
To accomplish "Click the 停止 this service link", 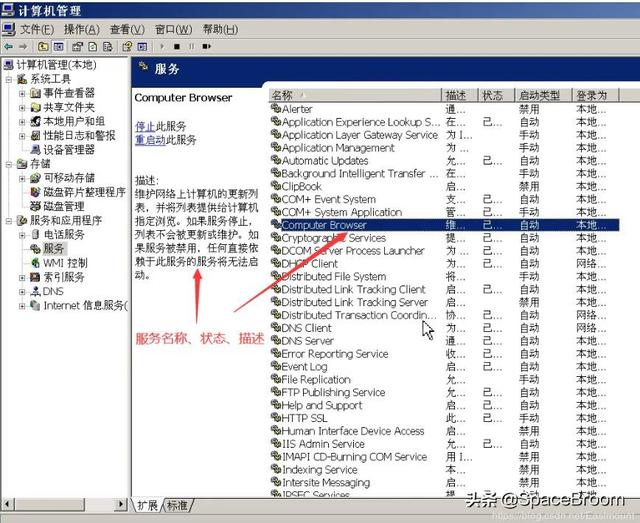I will 145,126.
